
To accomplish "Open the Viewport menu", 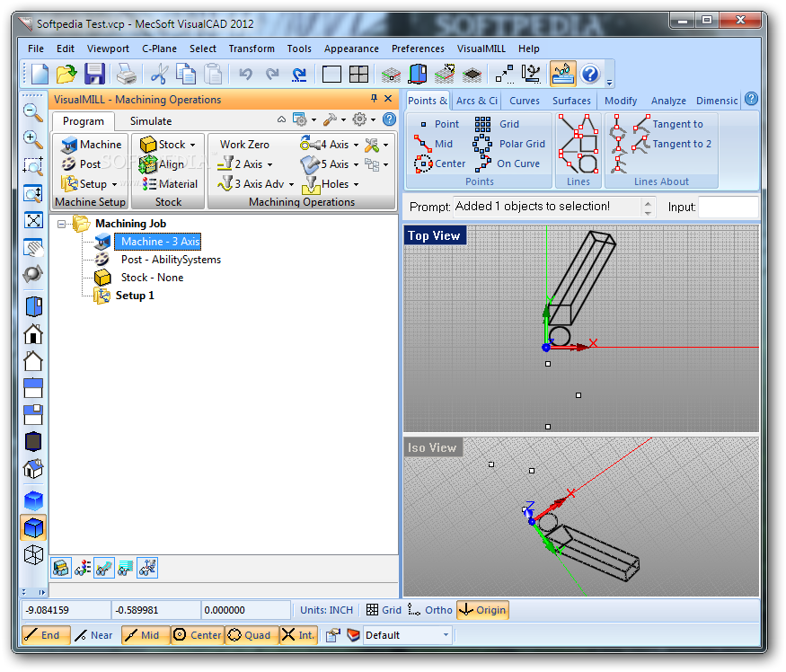I will pyautogui.click(x=108, y=49).
